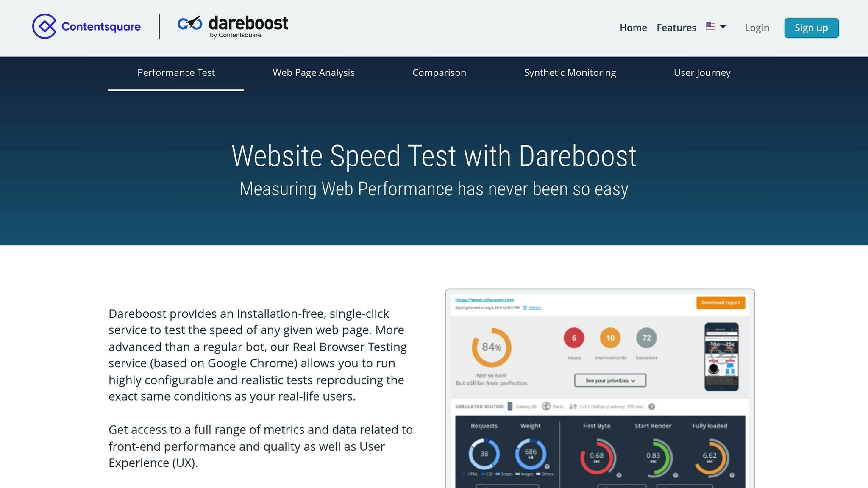
Task: Click the help icon beside Weight chart
Action: (x=547, y=467)
